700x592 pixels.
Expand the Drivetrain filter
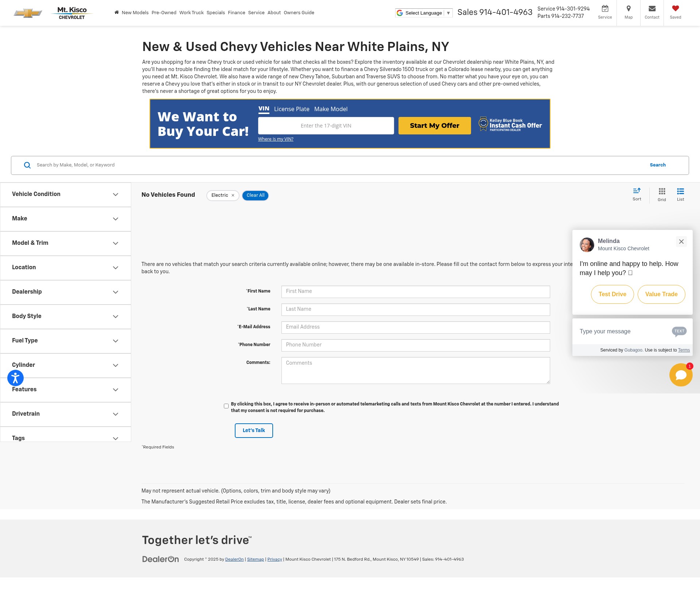tap(66, 414)
